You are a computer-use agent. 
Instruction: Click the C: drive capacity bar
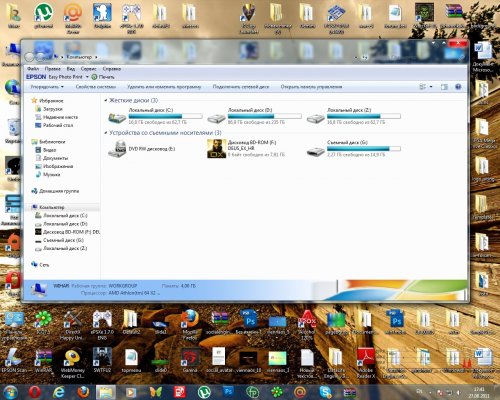[x=165, y=116]
